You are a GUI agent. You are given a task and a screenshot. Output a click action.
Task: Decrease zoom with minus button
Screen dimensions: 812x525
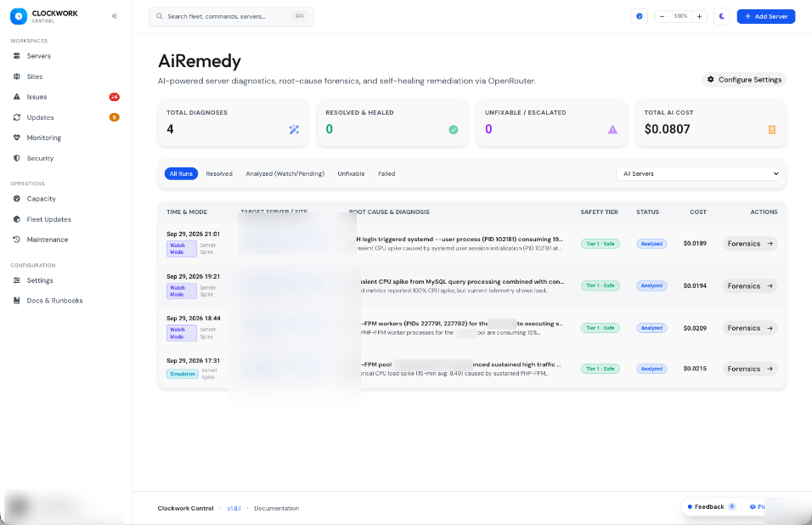click(x=662, y=16)
